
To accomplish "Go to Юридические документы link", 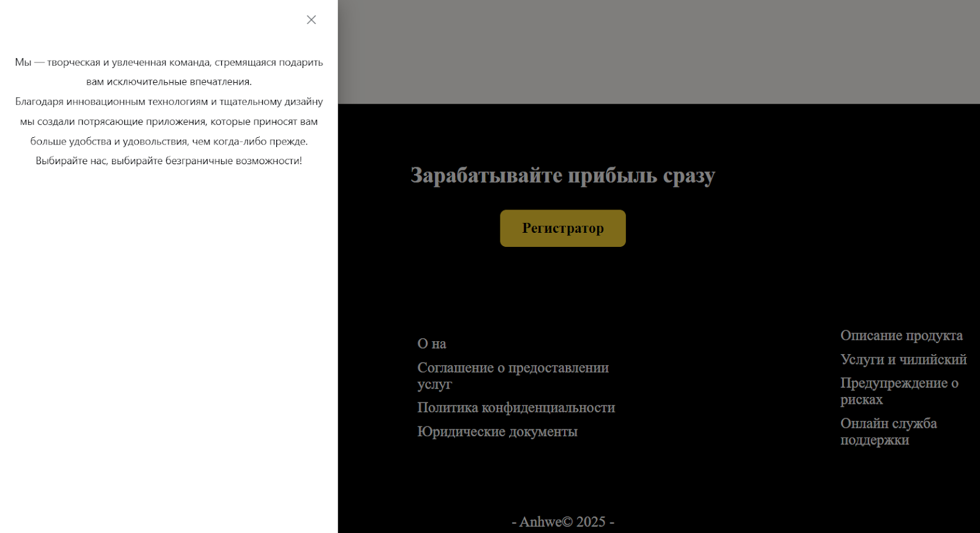I will point(497,431).
